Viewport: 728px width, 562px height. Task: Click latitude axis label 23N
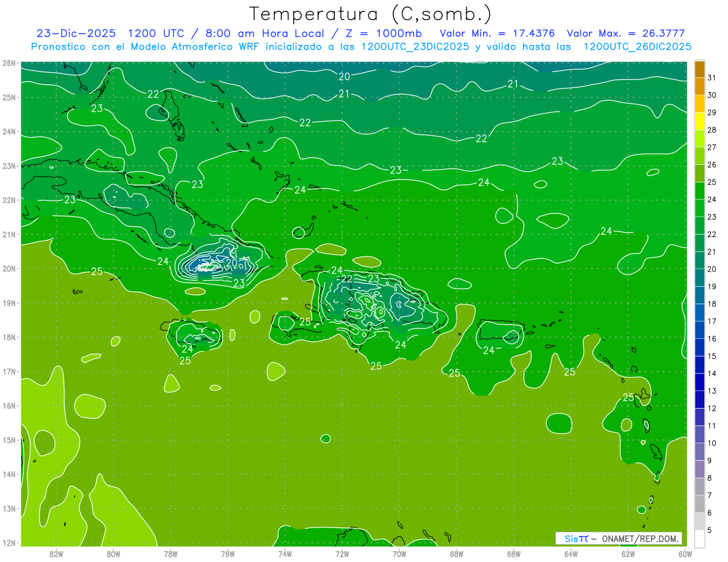point(8,166)
